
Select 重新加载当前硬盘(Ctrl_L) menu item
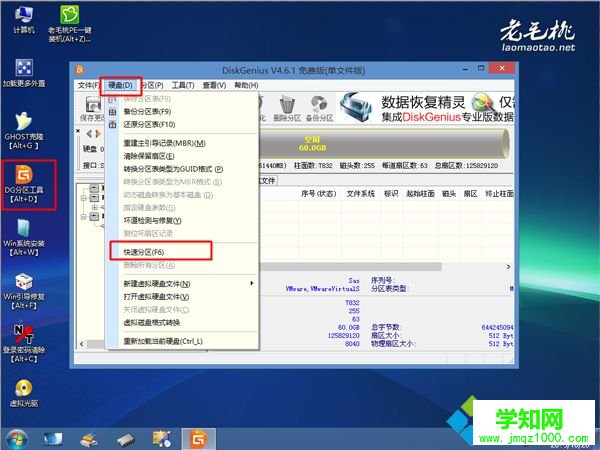[182, 341]
